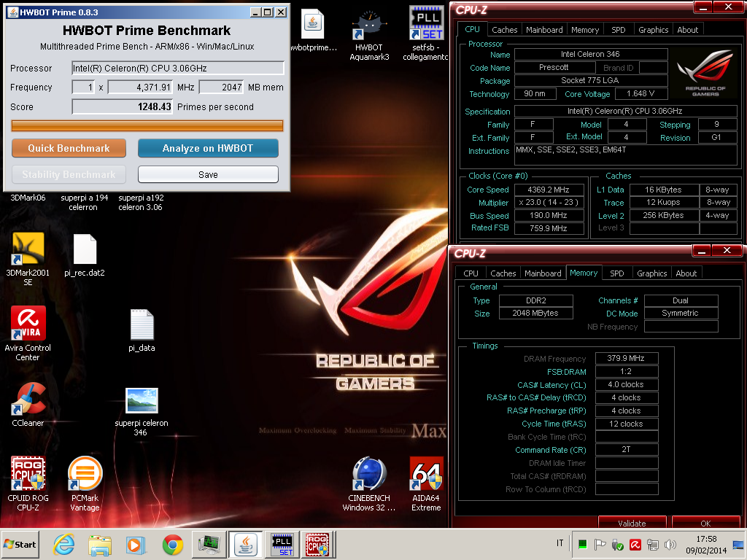Click the Validate button in CPU-Z
The image size is (747, 560).
[632, 522]
